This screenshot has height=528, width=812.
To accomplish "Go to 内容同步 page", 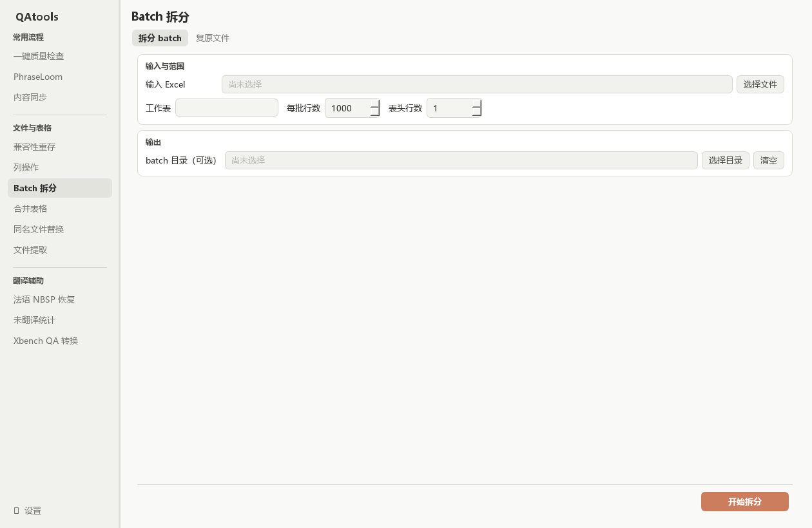I will [60, 97].
